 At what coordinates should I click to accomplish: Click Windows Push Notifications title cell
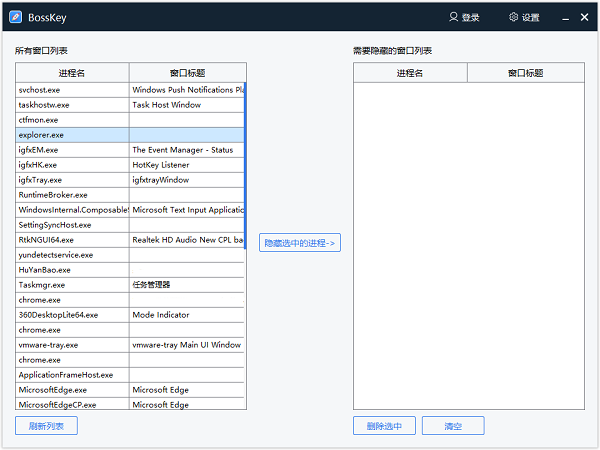187,90
